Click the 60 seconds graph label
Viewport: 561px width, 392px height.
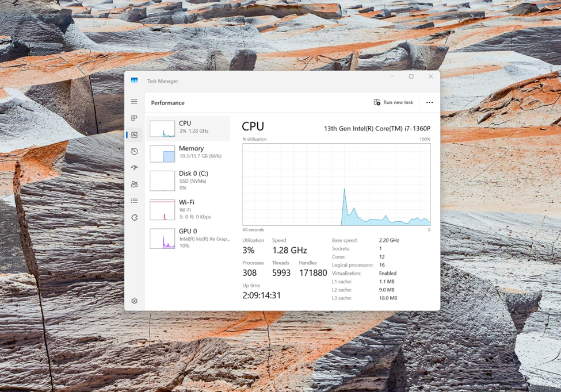(253, 230)
